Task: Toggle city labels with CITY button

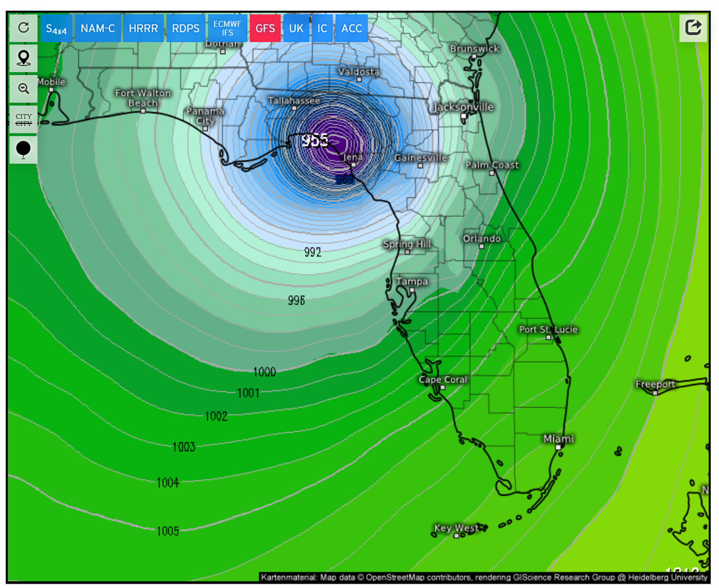Action: pyautogui.click(x=24, y=119)
